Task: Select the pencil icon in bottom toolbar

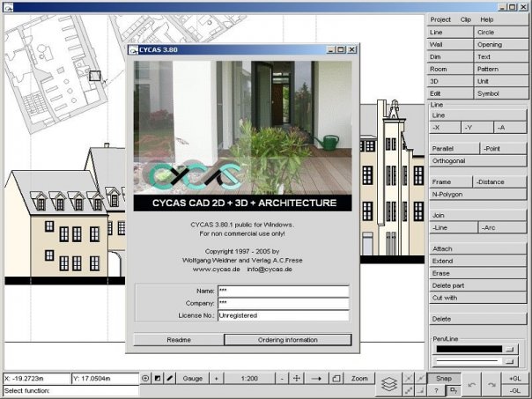Action: (170, 379)
